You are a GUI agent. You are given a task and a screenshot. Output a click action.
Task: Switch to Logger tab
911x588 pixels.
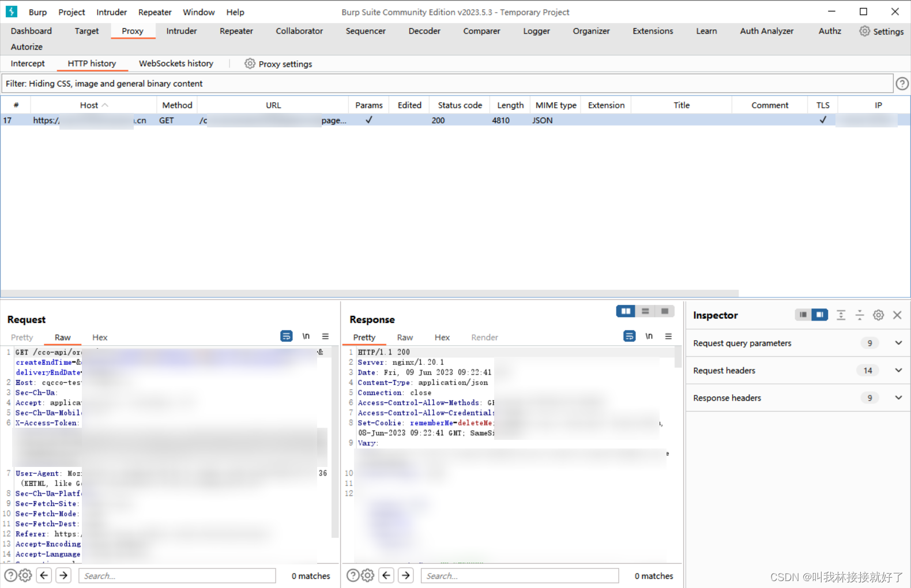tap(537, 31)
